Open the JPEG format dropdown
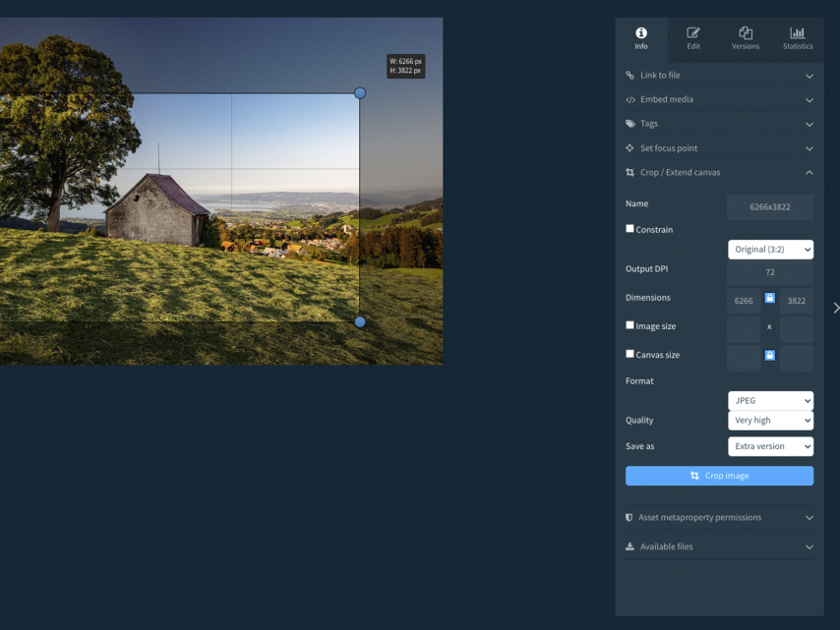This screenshot has width=840, height=630. pos(770,401)
